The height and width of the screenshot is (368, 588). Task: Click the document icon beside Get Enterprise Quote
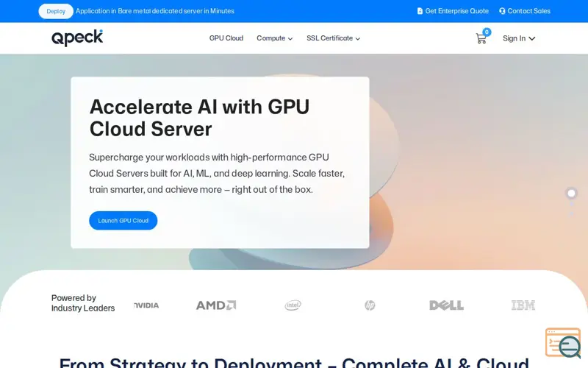tap(420, 11)
